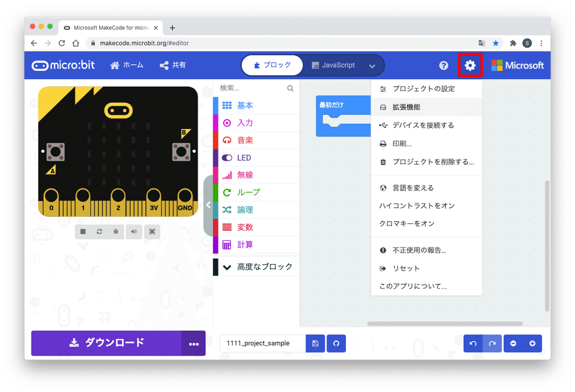The width and height of the screenshot is (575, 392).
Task: Open GitHub integration with the octocat icon
Action: tap(336, 343)
